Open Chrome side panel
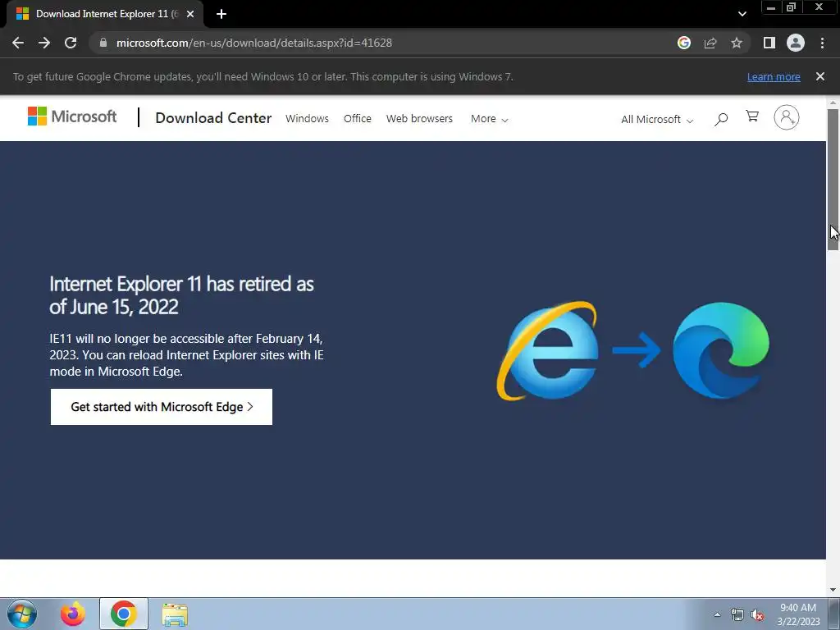 [769, 43]
